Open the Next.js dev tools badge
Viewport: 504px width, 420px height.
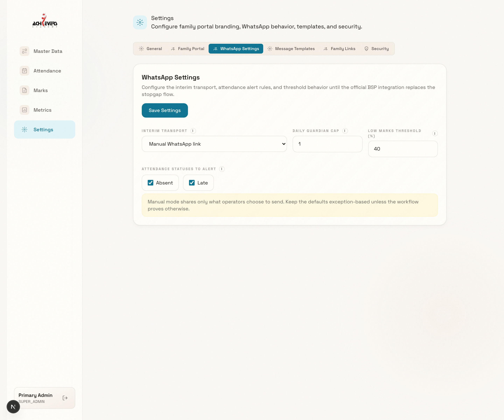tap(13, 407)
